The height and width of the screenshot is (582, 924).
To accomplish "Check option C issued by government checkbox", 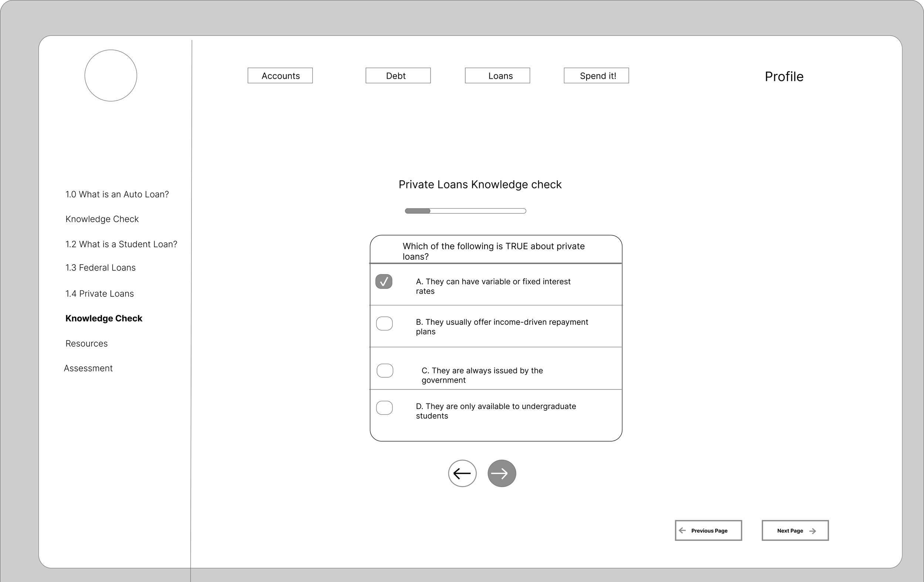I will pyautogui.click(x=385, y=371).
